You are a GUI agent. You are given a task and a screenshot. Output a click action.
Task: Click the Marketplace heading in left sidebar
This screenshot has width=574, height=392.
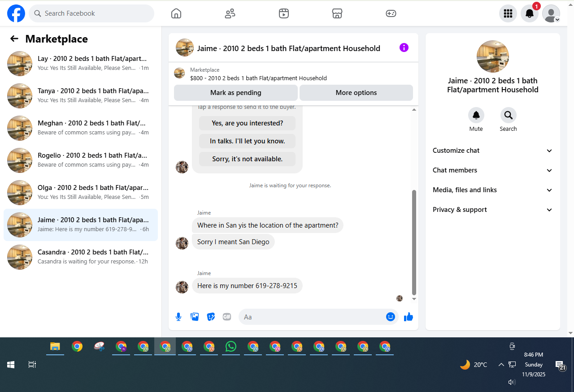(x=57, y=39)
